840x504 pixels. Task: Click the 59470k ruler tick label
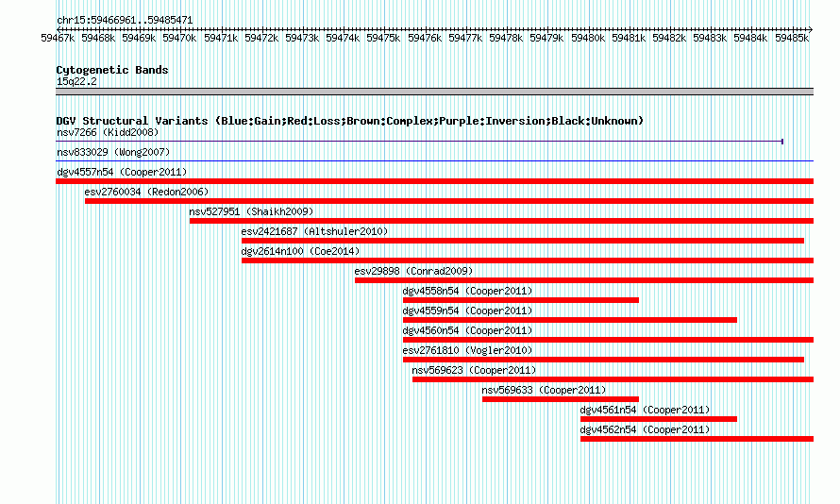[179, 38]
